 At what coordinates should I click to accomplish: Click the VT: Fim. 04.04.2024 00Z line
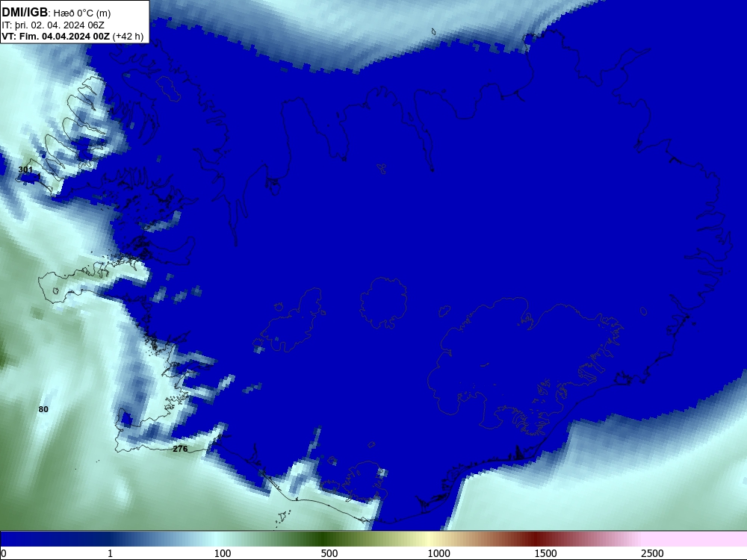point(56,37)
